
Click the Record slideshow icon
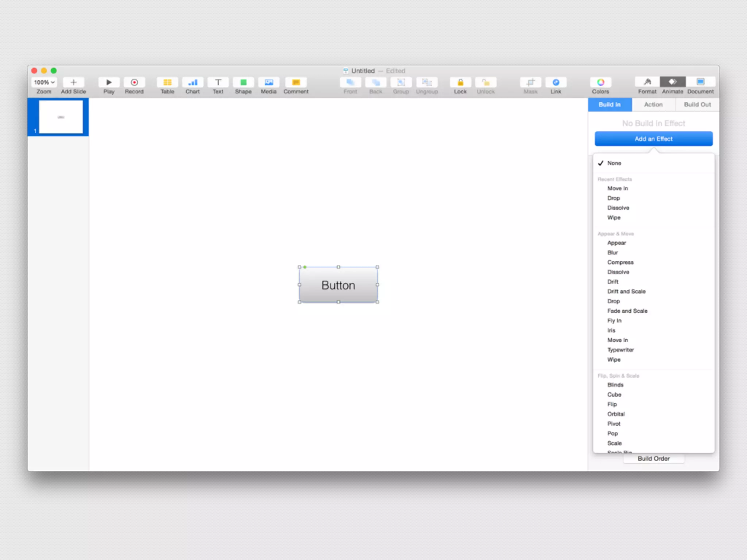(x=134, y=82)
